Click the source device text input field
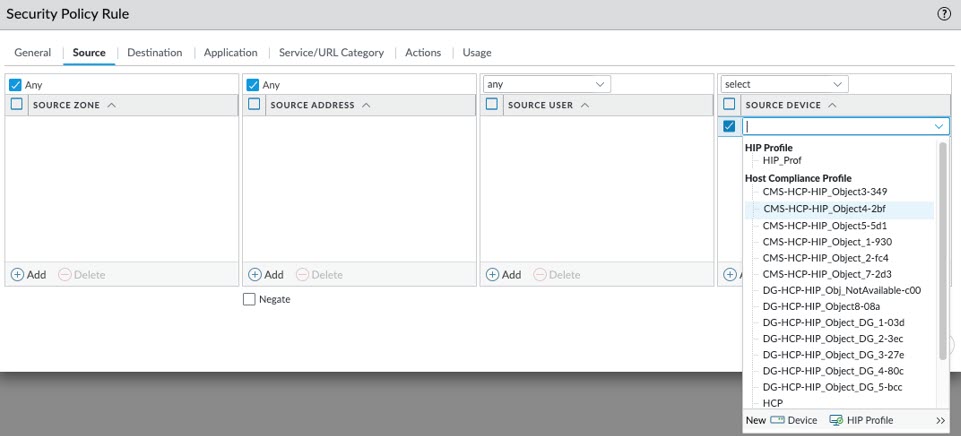 (x=835, y=126)
